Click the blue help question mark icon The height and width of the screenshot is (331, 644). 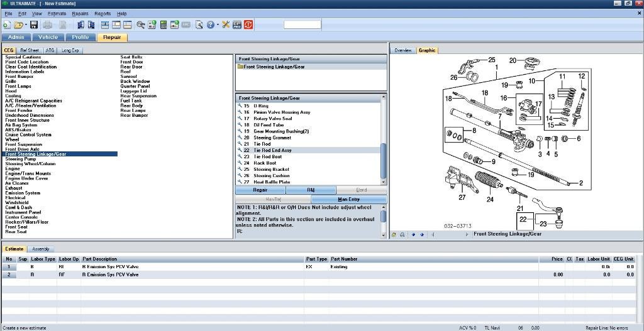[x=211, y=25]
